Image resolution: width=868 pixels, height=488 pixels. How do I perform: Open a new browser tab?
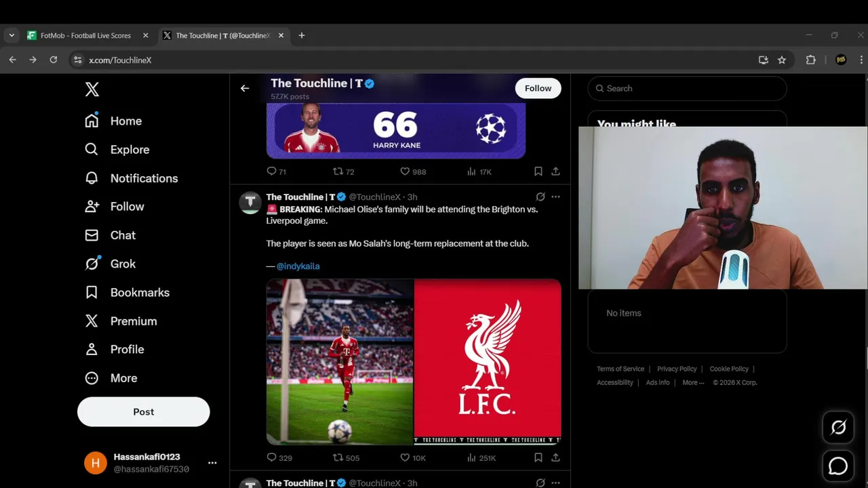pos(302,35)
